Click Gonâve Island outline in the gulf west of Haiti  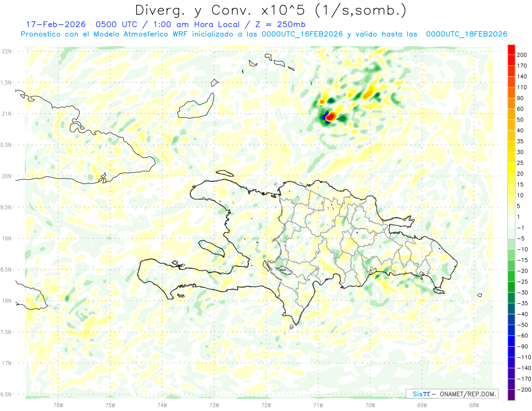tap(212, 248)
